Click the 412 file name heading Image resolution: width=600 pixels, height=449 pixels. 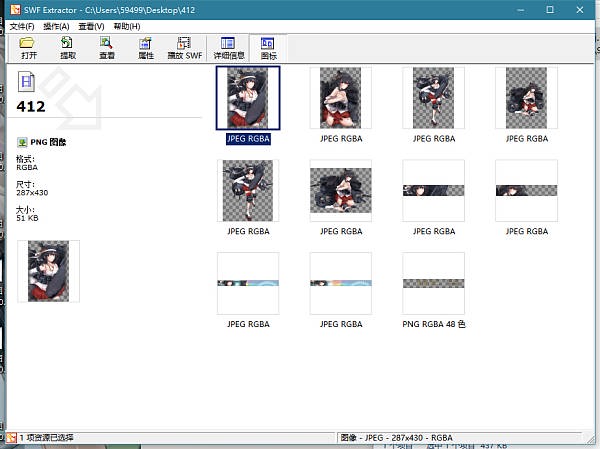pos(31,106)
